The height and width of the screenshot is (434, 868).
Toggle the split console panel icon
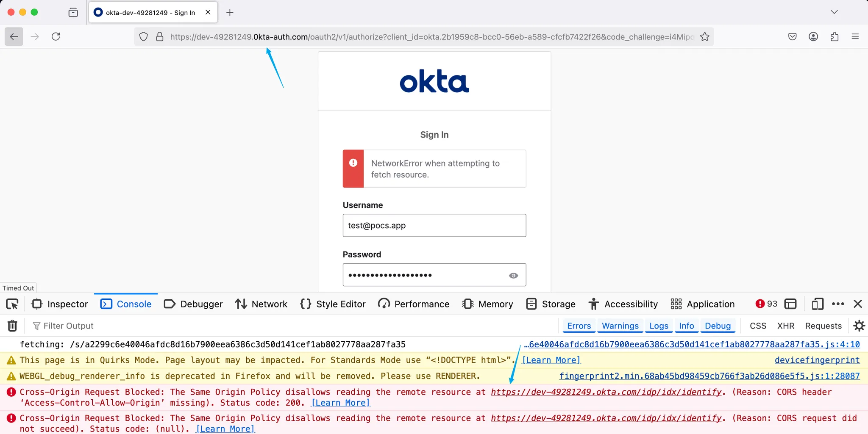(790, 304)
